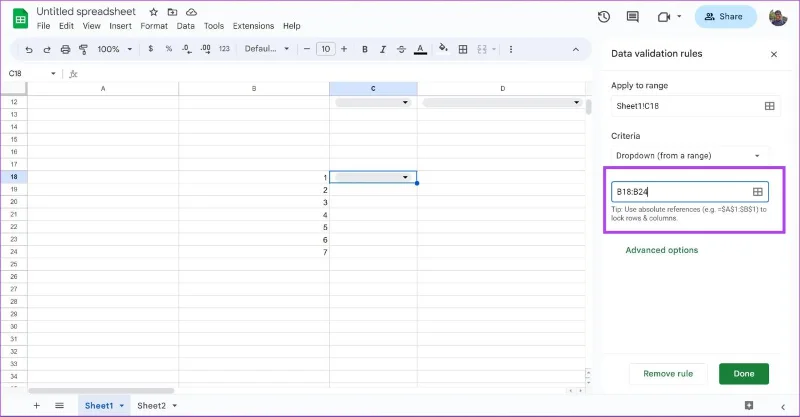Switch to the Sheet2 tab
Screen dimensions: 800x417
tap(152, 406)
